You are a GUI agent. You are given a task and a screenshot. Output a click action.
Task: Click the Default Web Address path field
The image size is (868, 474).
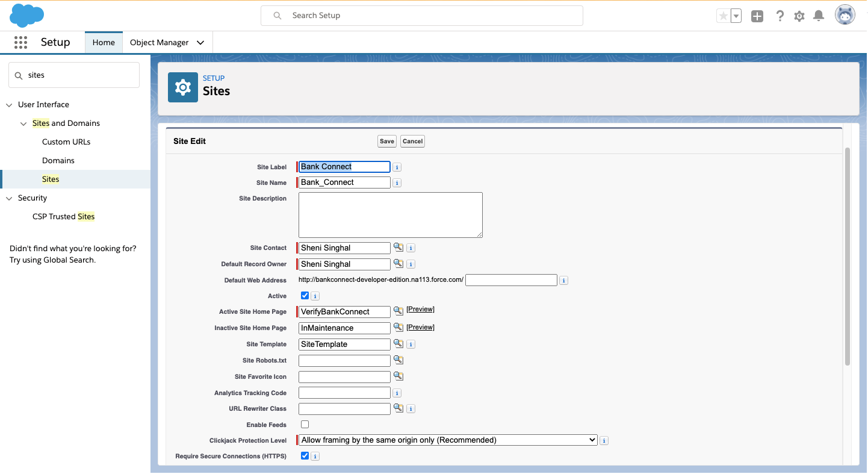click(512, 280)
